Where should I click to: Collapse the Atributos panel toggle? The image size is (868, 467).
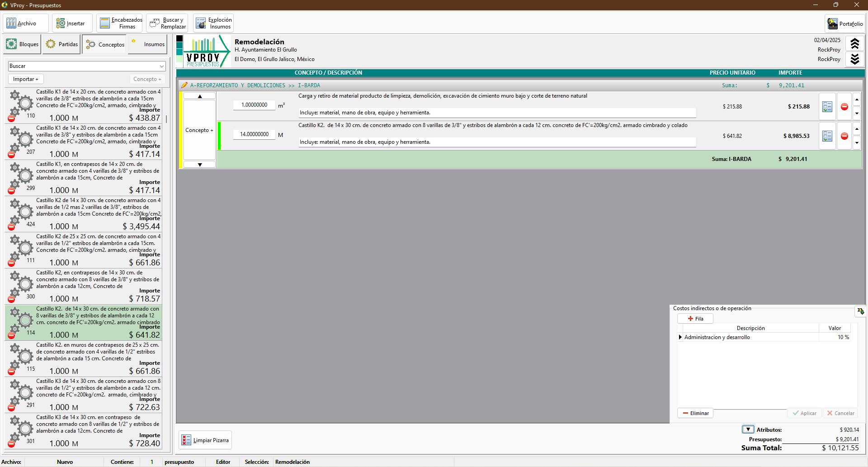coord(748,429)
